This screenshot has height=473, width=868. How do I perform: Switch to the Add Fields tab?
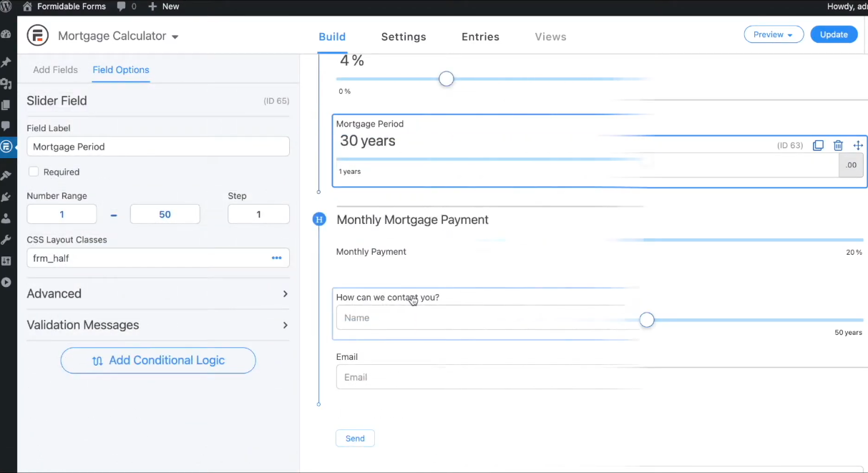tap(55, 70)
